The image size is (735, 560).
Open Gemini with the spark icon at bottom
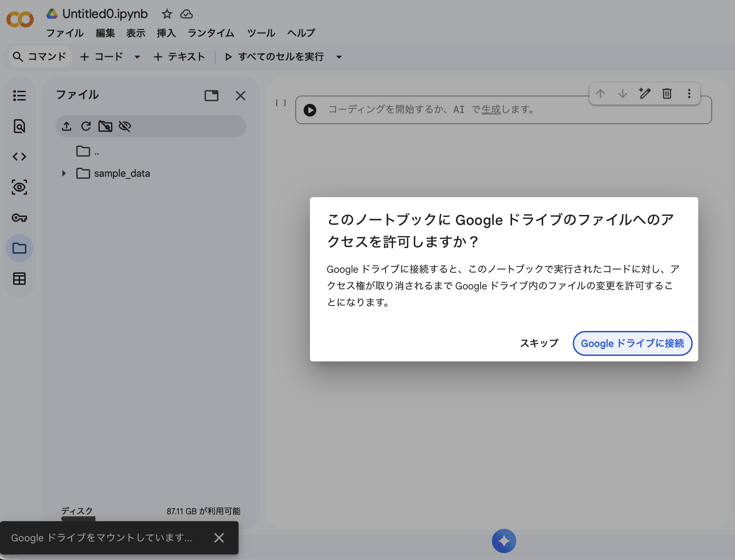[x=504, y=541]
